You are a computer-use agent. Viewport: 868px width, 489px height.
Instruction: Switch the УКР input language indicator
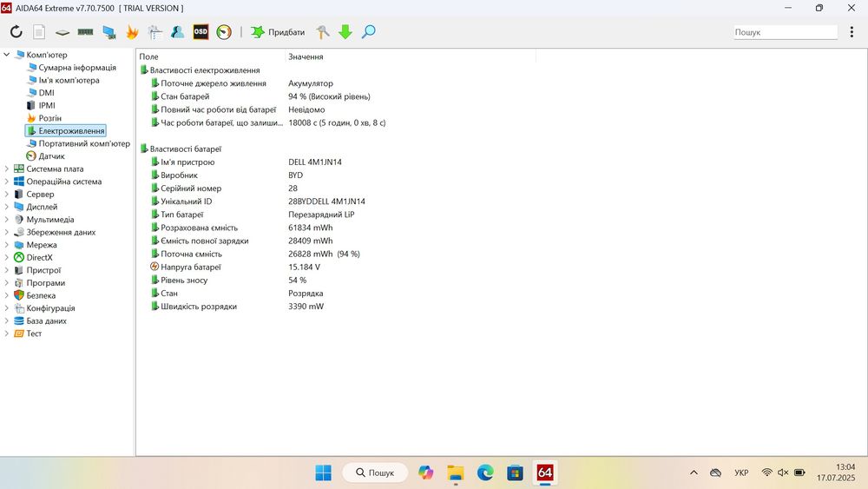coord(741,472)
